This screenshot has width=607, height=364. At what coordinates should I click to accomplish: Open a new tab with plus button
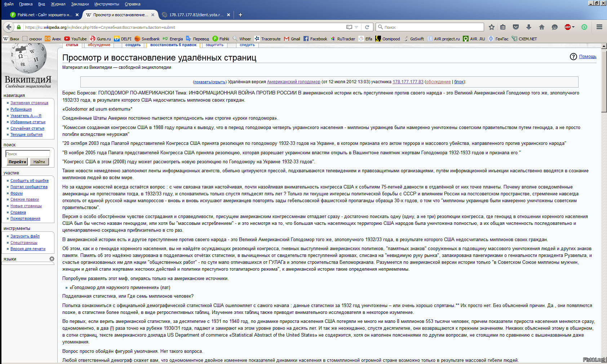tap(240, 15)
